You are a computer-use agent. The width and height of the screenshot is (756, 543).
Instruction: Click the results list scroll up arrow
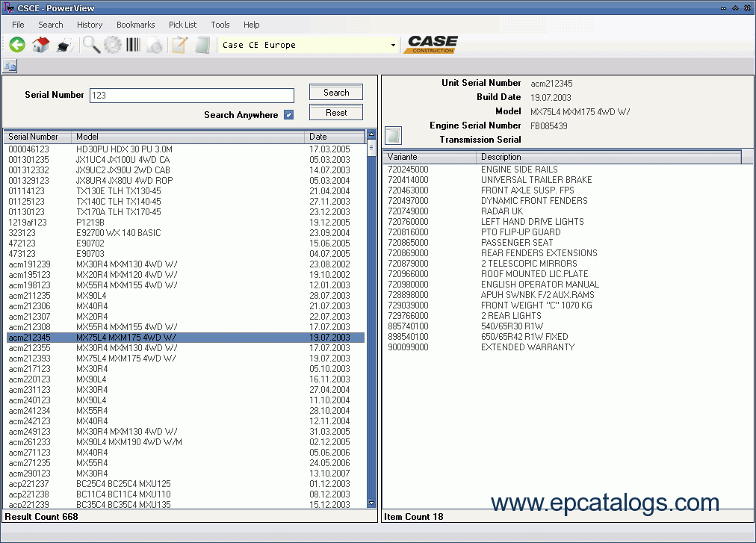point(371,134)
